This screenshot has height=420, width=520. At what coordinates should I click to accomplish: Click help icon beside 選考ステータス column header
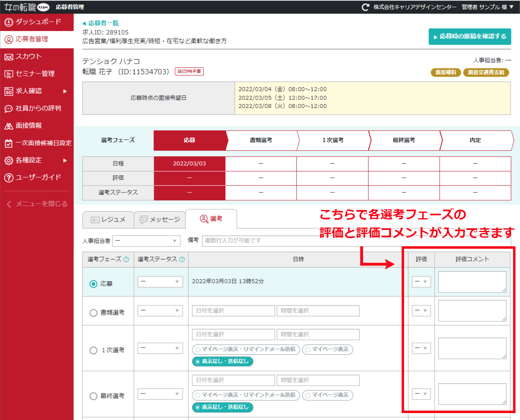coord(182,259)
